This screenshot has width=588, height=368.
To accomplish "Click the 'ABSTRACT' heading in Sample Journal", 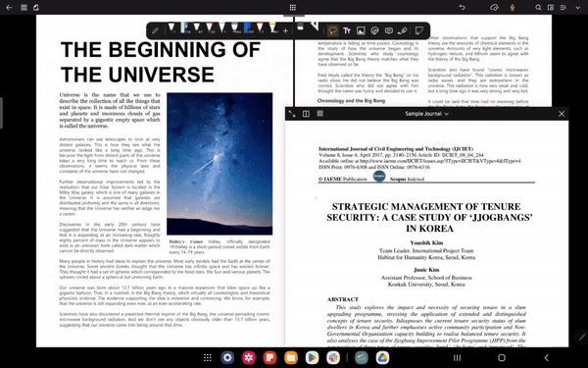I will click(x=343, y=299).
